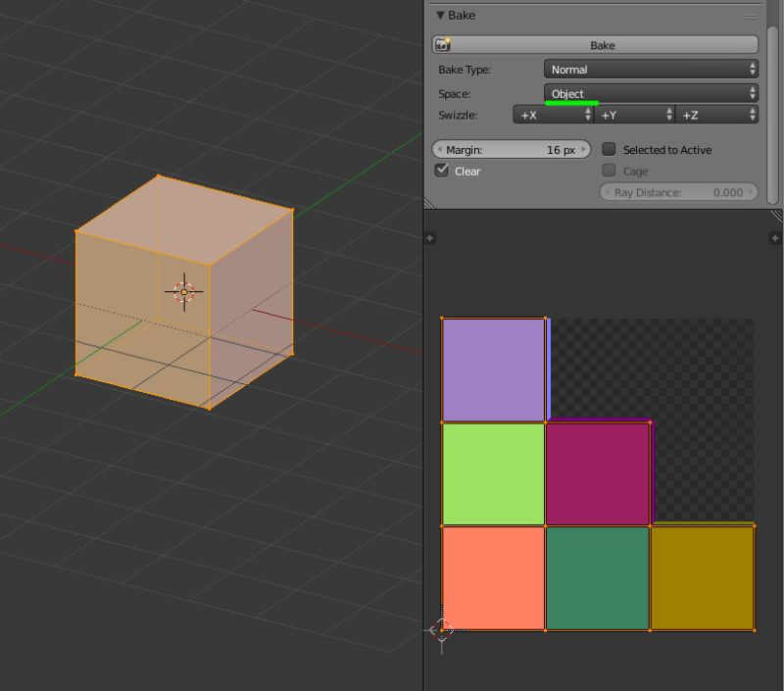
Task: Open the Space dropdown showing Object
Action: [650, 93]
